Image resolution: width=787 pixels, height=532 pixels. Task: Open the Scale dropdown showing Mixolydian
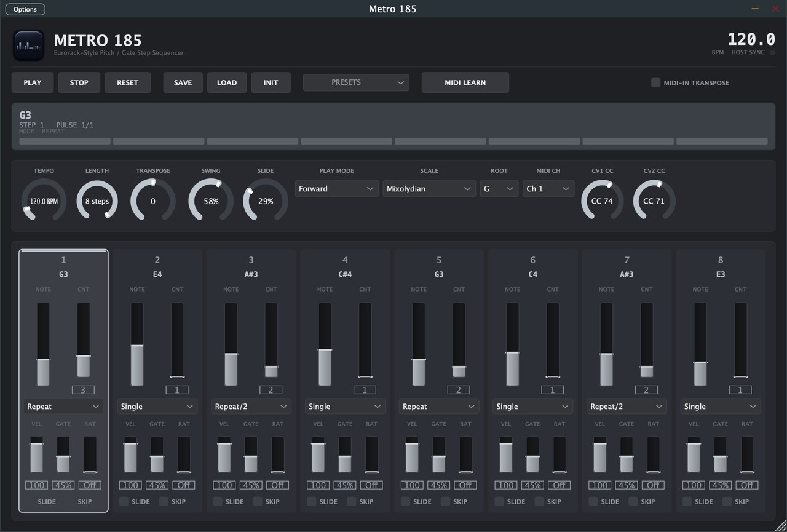(x=429, y=189)
